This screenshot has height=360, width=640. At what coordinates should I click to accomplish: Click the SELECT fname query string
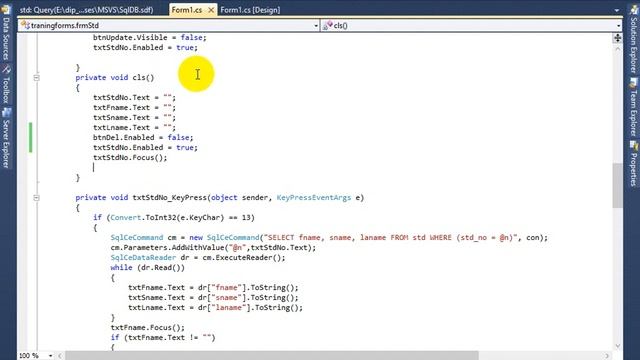[x=391, y=238]
